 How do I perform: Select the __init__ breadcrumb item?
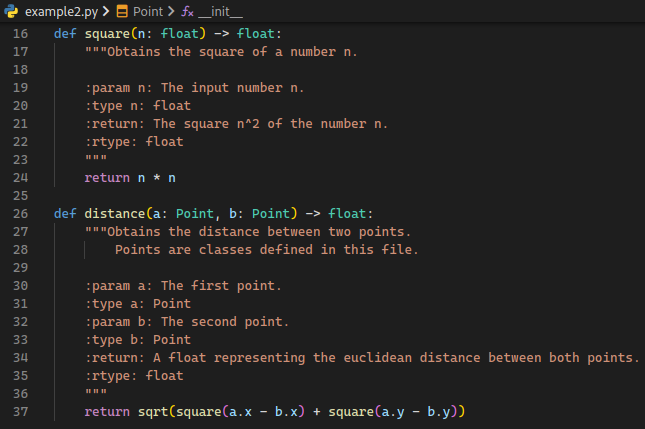[220, 12]
